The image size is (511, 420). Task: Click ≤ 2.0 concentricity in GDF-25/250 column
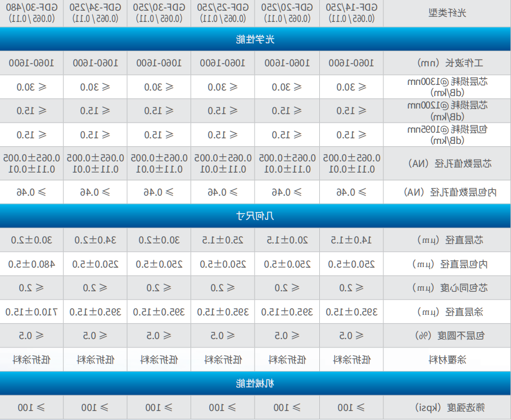(223, 288)
